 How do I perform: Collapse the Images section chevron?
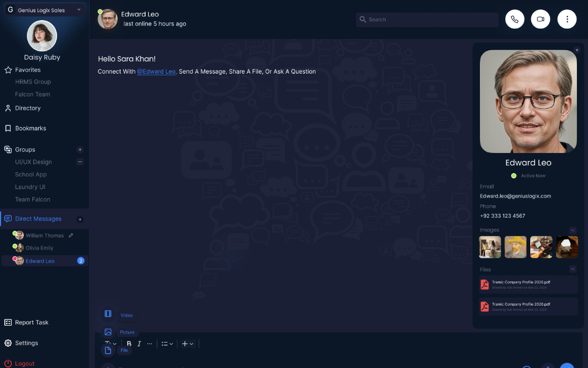click(573, 230)
